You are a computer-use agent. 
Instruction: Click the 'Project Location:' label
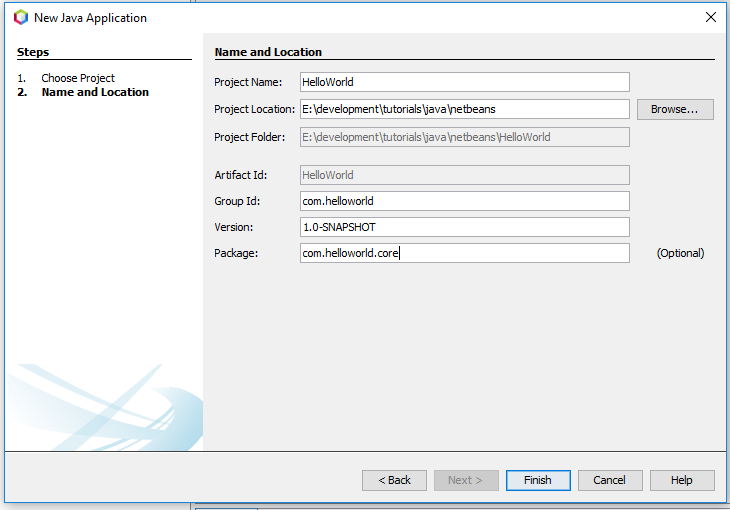tap(255, 109)
